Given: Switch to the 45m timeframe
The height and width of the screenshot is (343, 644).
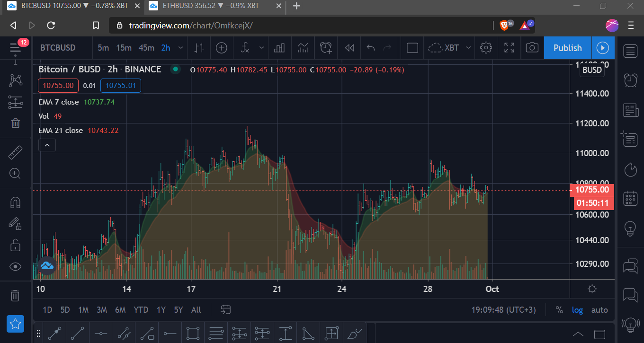Looking at the screenshot, I should pyautogui.click(x=146, y=48).
